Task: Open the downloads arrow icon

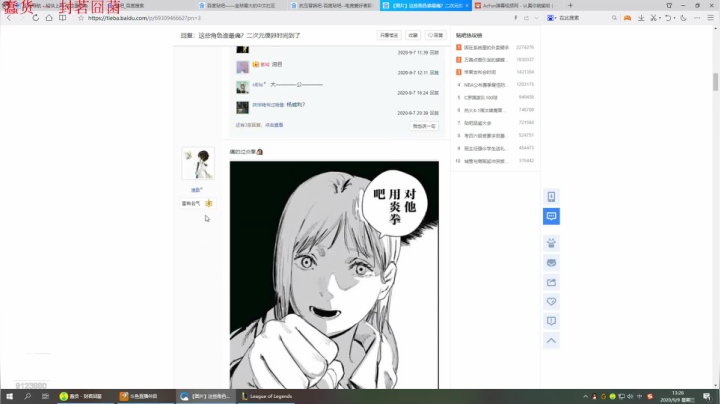Action: [x=641, y=18]
